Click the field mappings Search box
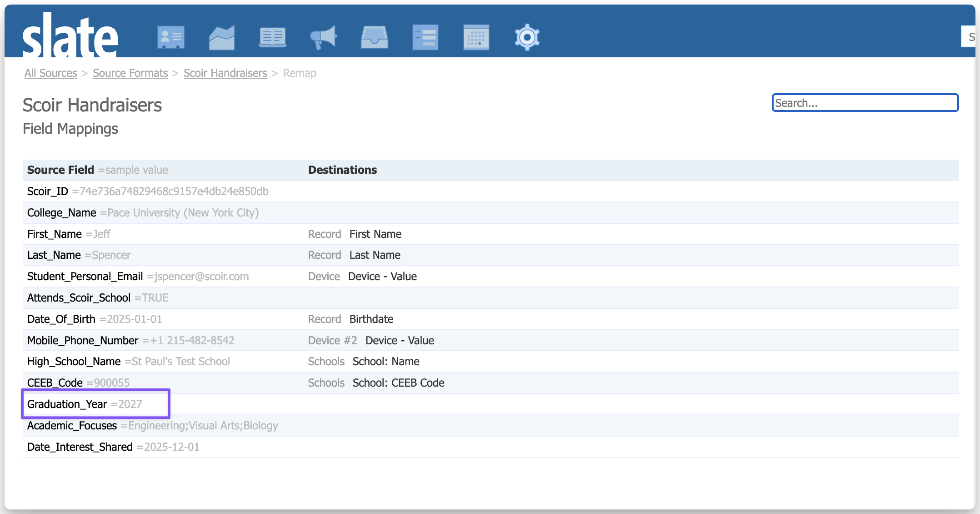The height and width of the screenshot is (514, 980). click(x=865, y=103)
